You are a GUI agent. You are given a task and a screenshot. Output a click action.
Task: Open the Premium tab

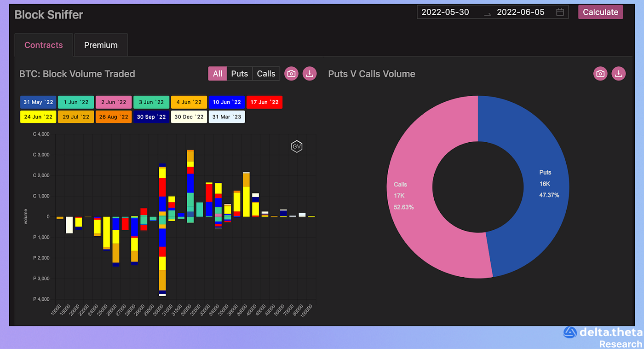101,45
